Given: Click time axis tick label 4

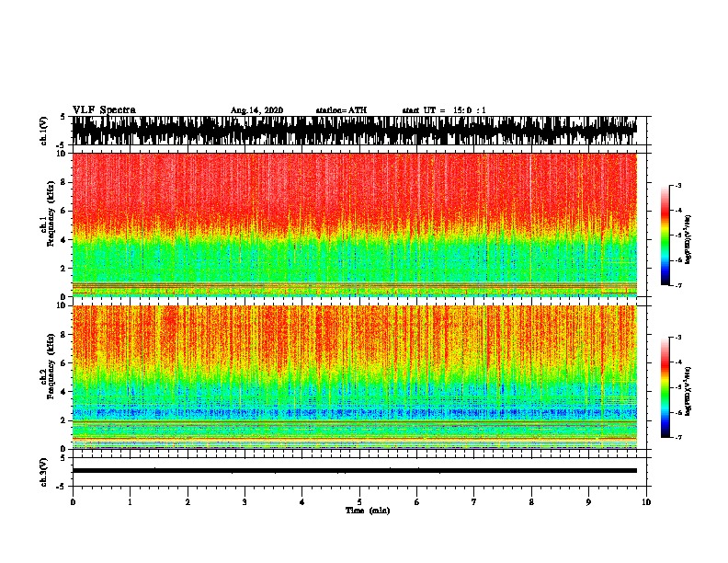Looking at the screenshot, I should point(302,502).
